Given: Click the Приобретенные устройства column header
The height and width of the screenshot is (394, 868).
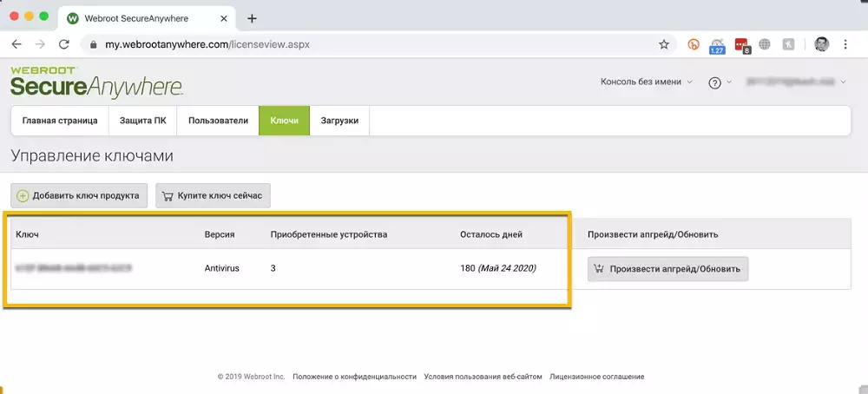Looking at the screenshot, I should (329, 234).
